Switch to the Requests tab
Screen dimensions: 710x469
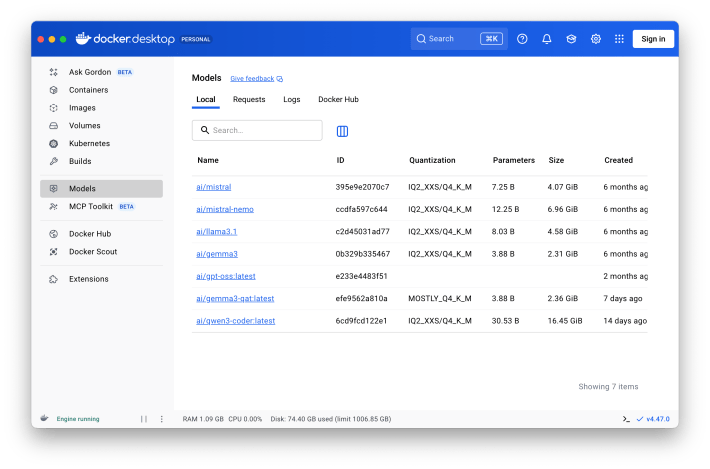pyautogui.click(x=249, y=99)
